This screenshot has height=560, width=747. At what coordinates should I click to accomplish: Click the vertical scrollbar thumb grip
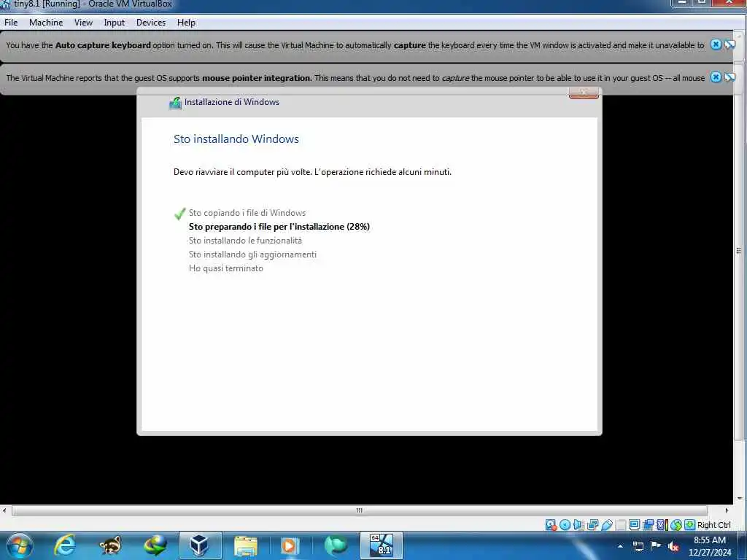(739, 251)
